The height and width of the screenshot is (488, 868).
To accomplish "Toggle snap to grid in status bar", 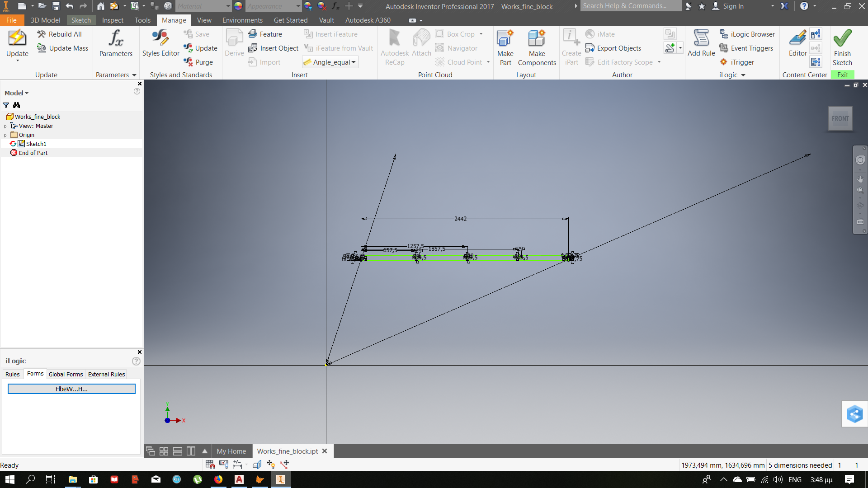I will pos(209,464).
